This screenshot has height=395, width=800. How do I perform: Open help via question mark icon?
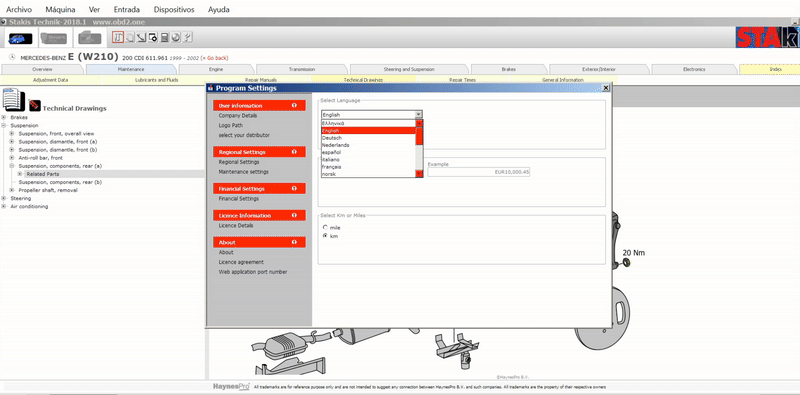point(187,37)
